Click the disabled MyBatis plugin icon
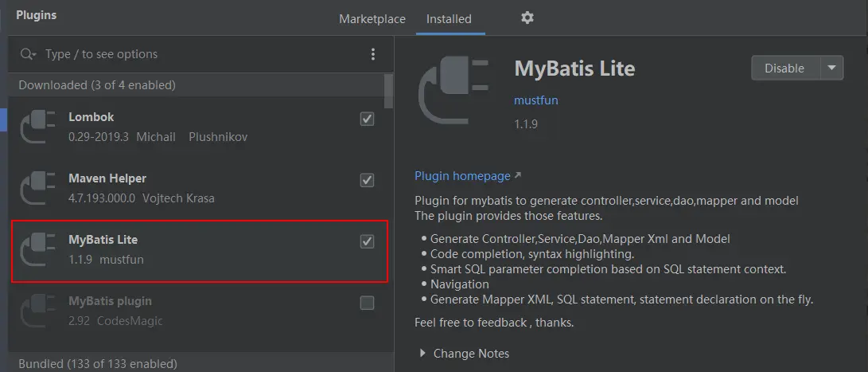This screenshot has width=868, height=372. (x=37, y=311)
